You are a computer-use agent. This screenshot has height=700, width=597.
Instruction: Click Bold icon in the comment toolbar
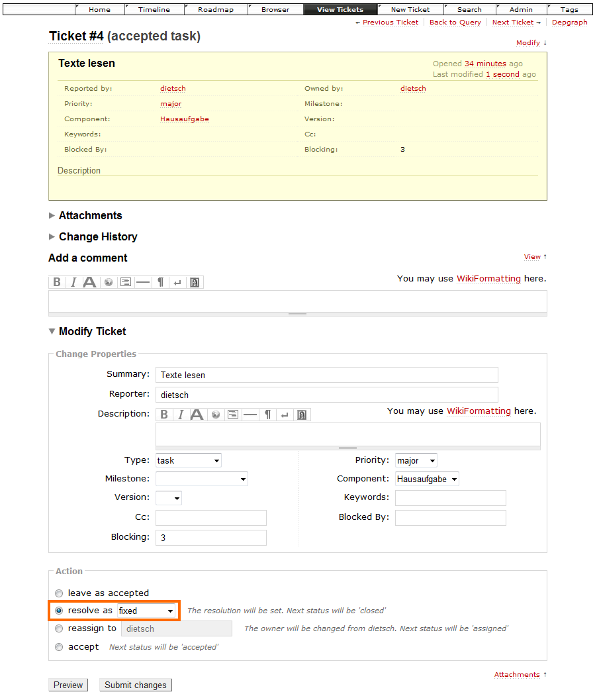click(57, 282)
